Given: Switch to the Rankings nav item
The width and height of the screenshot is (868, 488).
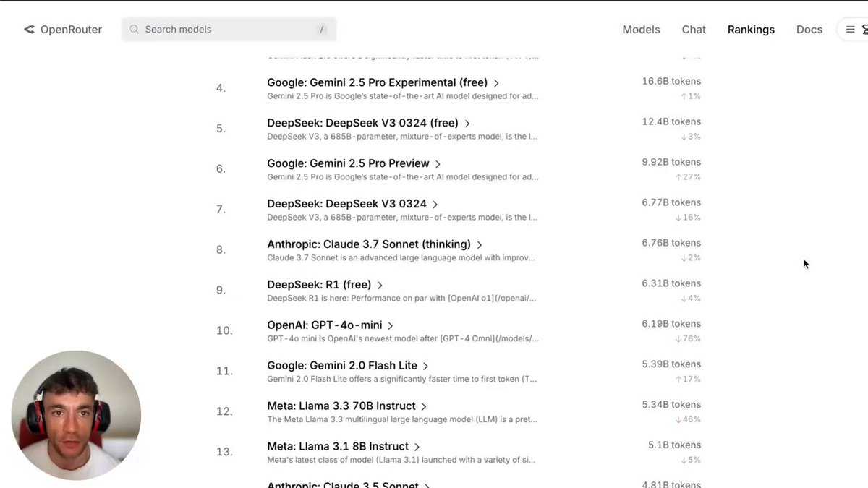Looking at the screenshot, I should coord(751,30).
